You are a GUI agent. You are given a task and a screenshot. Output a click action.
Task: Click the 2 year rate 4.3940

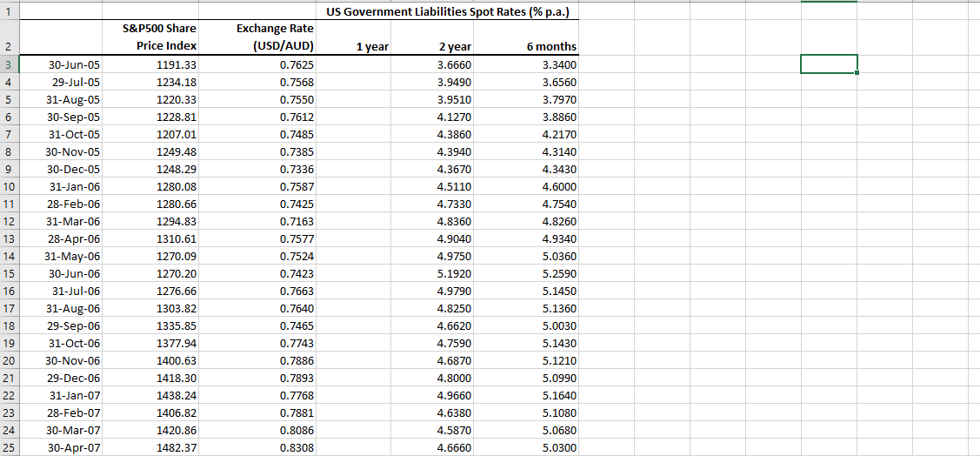pos(432,152)
